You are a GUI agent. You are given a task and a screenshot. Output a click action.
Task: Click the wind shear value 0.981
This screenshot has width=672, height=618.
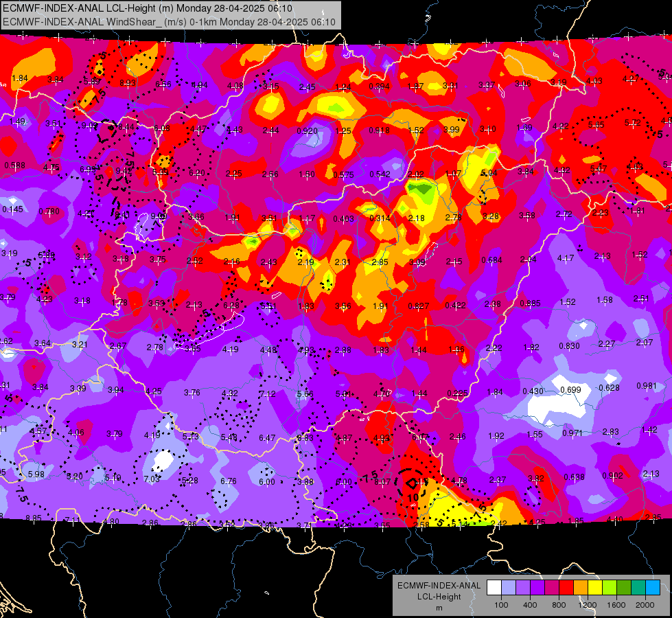point(647,385)
